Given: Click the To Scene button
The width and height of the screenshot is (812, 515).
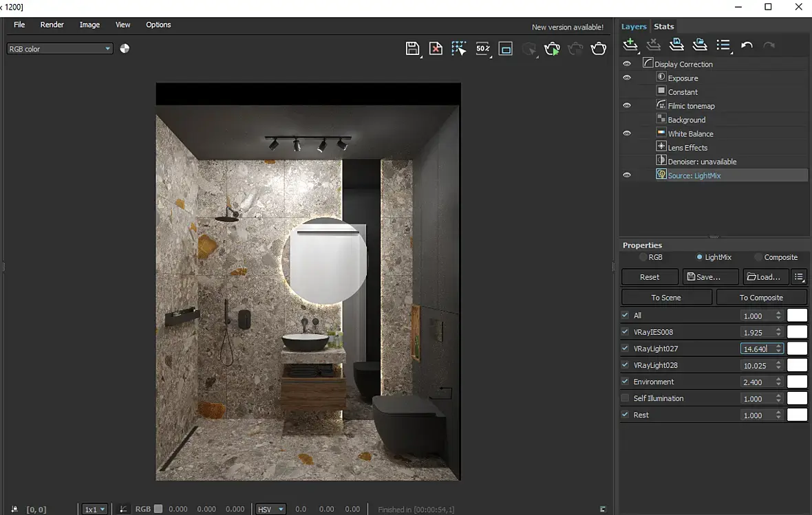Looking at the screenshot, I should coord(666,297).
